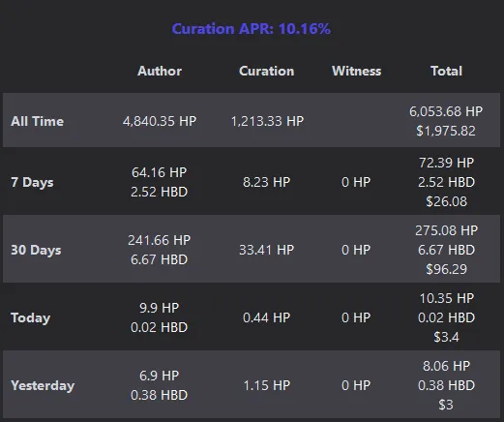This screenshot has height=422, width=504.
Task: Click the All Time row label
Action: point(38,121)
